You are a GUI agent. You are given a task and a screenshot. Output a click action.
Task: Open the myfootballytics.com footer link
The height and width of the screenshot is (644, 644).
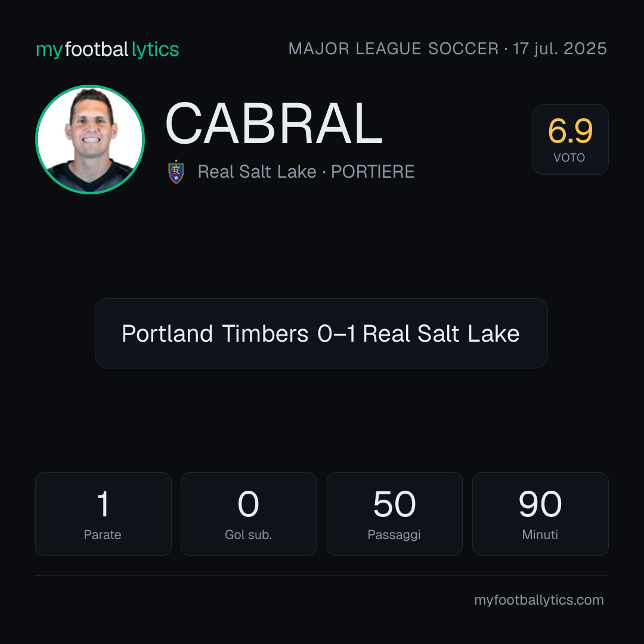(539, 600)
